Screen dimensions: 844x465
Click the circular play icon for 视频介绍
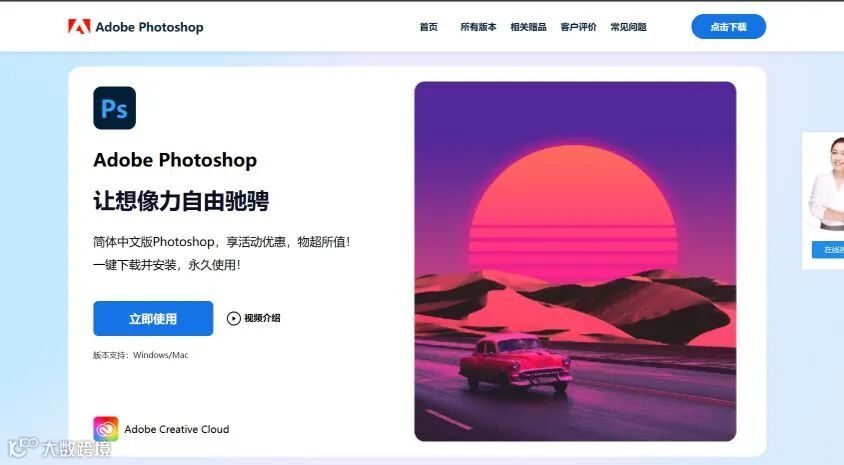pos(234,319)
